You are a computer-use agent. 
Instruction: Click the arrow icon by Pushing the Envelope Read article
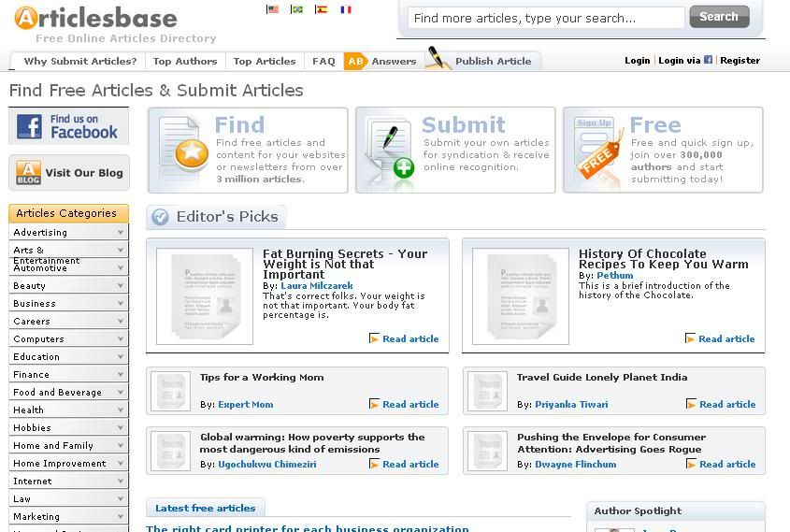tap(691, 464)
